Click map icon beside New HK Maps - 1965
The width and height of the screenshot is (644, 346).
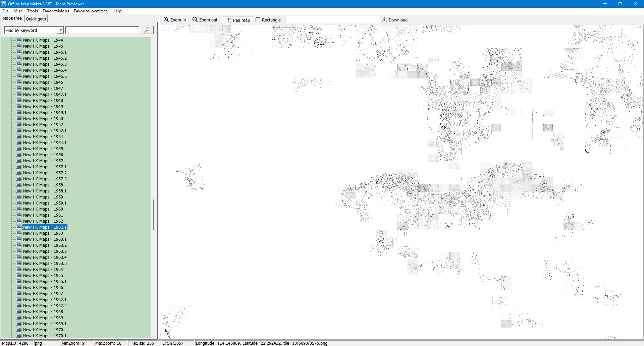click(19, 275)
